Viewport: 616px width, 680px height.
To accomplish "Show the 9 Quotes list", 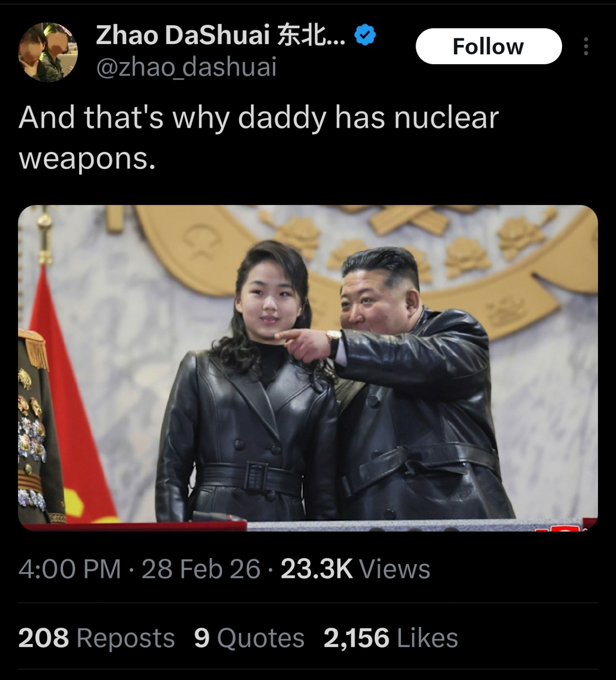I will tap(249, 638).
